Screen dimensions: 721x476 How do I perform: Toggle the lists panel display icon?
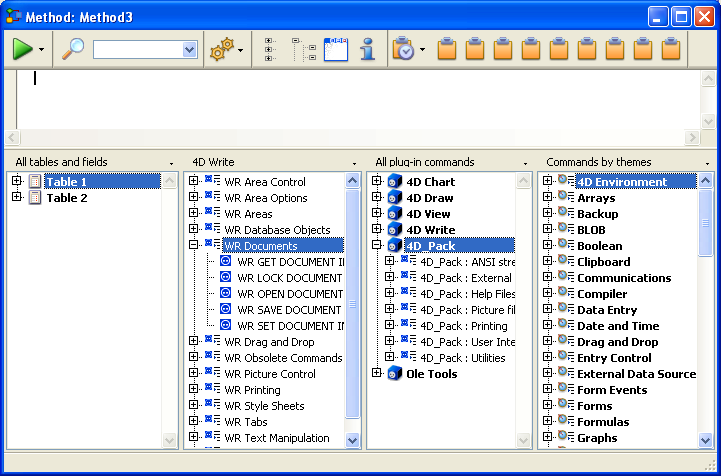coord(336,49)
